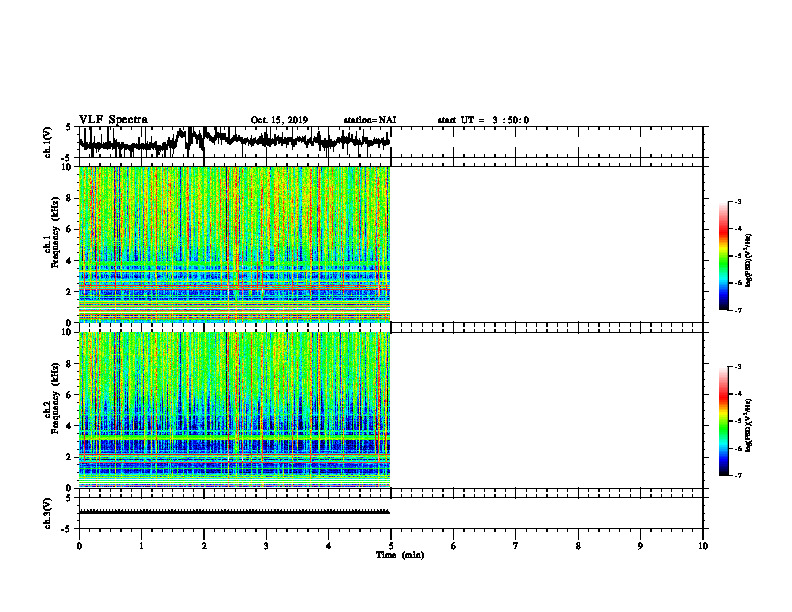Click the ch.3 flat voltage trace

(234, 512)
